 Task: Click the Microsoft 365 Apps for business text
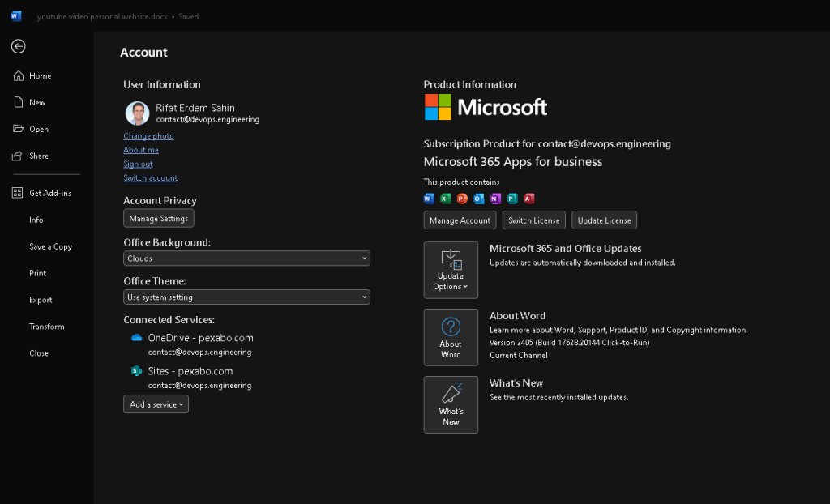[x=513, y=161]
